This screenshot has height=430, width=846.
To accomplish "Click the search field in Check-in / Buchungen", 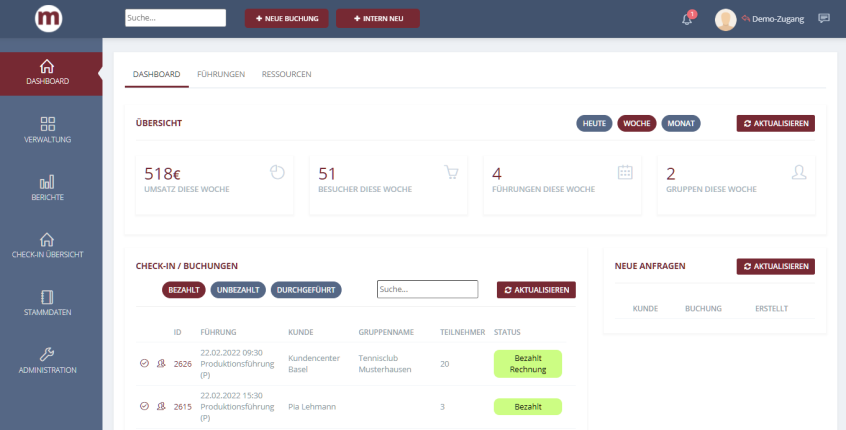I will (427, 290).
